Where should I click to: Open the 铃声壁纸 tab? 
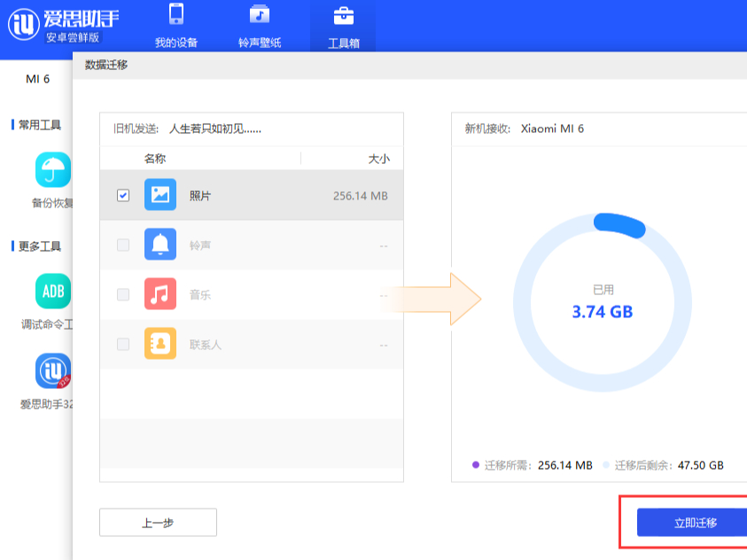coord(260,26)
